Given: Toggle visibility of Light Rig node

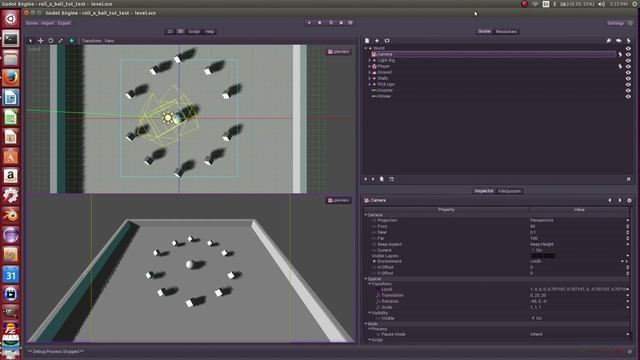Looking at the screenshot, I should tap(629, 60).
